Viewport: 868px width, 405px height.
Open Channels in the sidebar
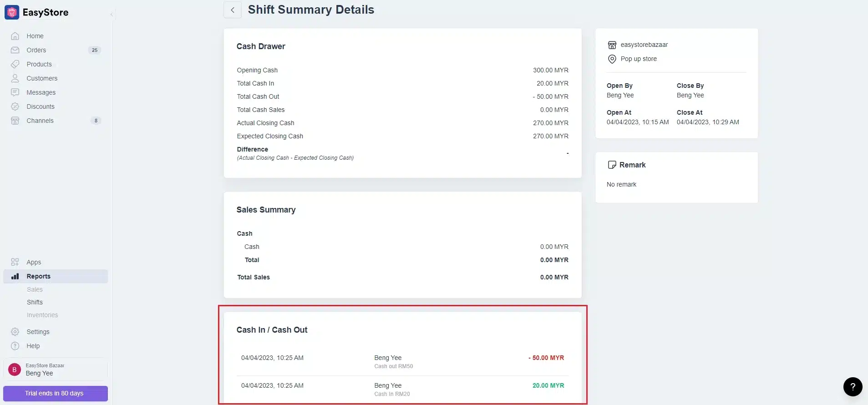coord(40,121)
